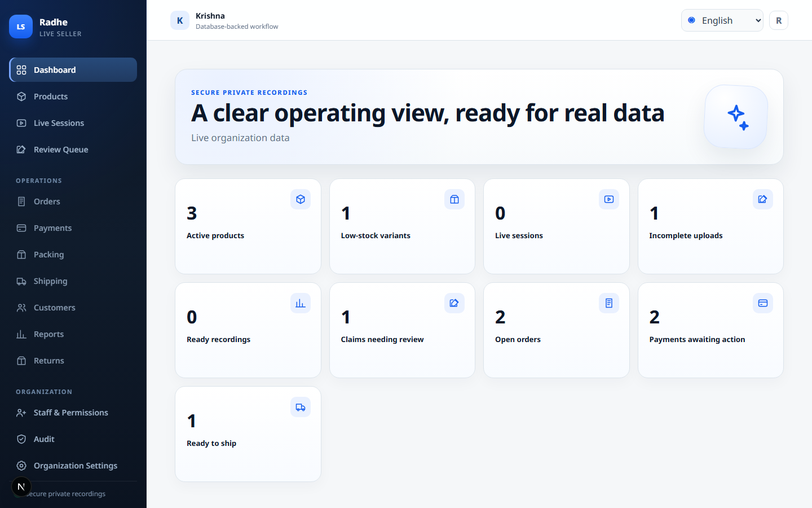Click the truck icon on Ready to ship card

[x=301, y=407]
